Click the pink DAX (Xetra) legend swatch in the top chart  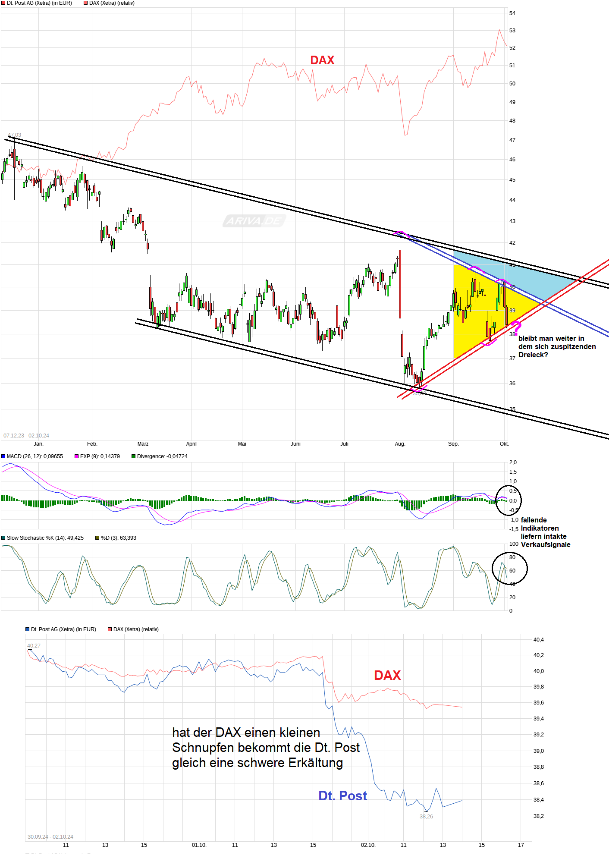(86, 3)
